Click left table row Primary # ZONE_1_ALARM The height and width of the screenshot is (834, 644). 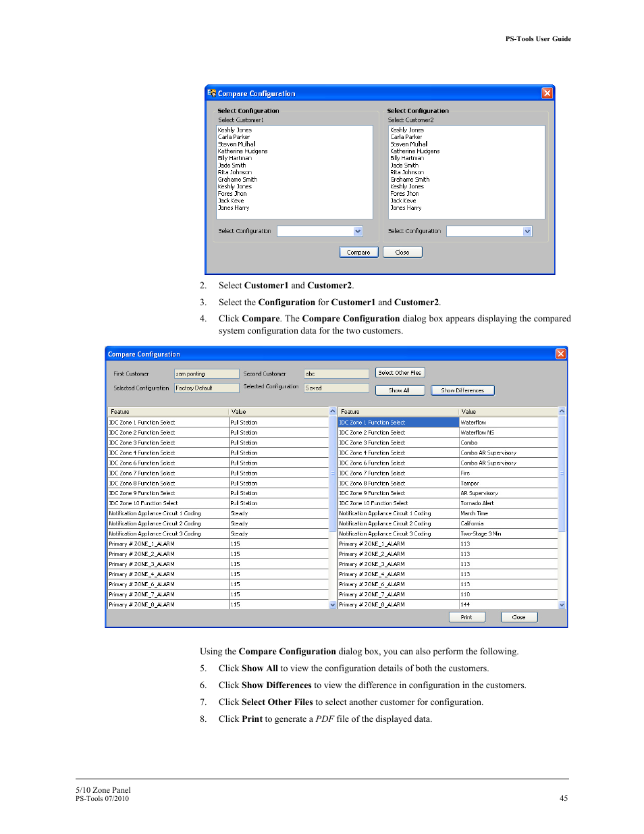click(168, 544)
